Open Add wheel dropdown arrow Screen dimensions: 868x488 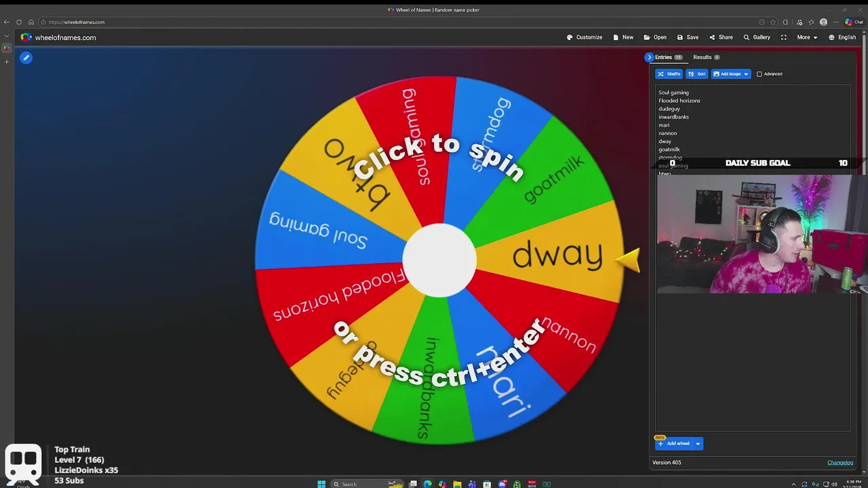(x=698, y=443)
